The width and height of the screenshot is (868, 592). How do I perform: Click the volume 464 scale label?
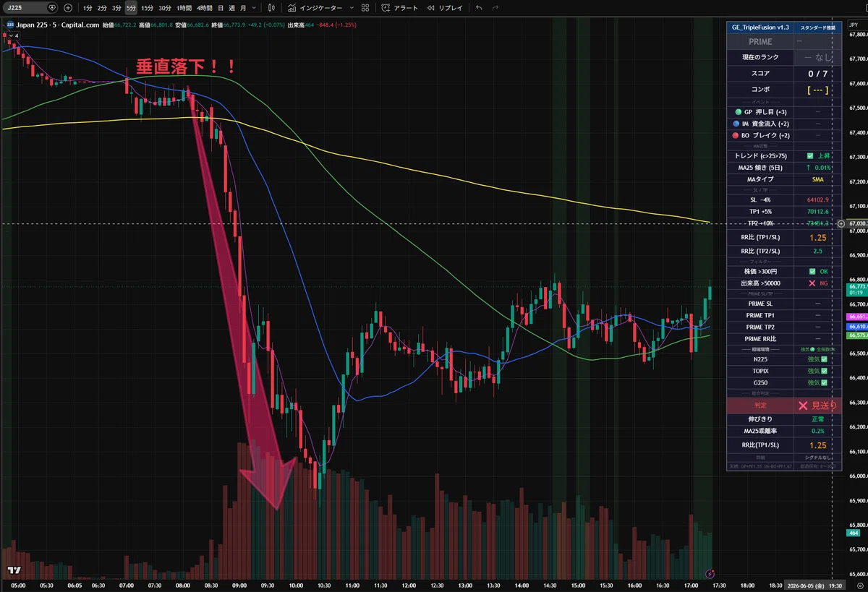(854, 533)
